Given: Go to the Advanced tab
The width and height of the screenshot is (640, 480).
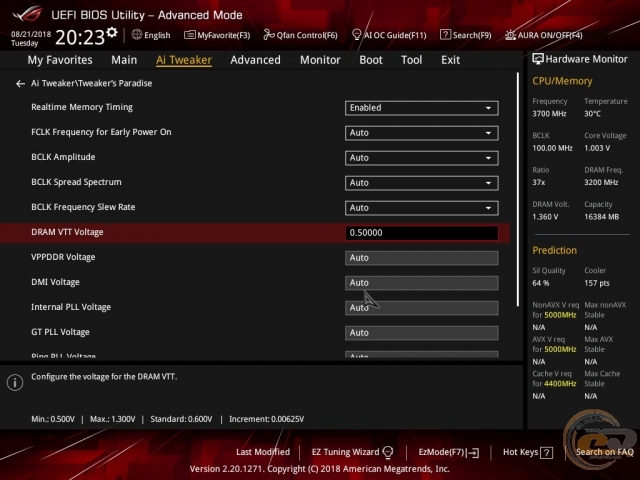Looking at the screenshot, I should coord(256,60).
